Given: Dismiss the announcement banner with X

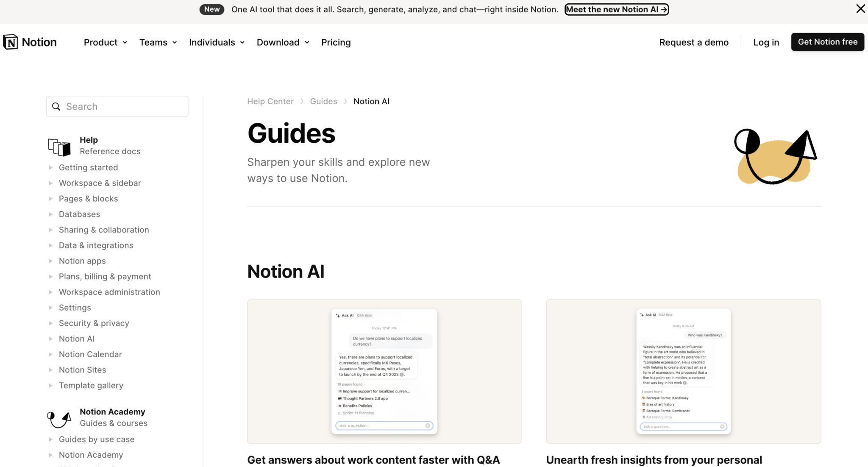Looking at the screenshot, I should [x=860, y=9].
